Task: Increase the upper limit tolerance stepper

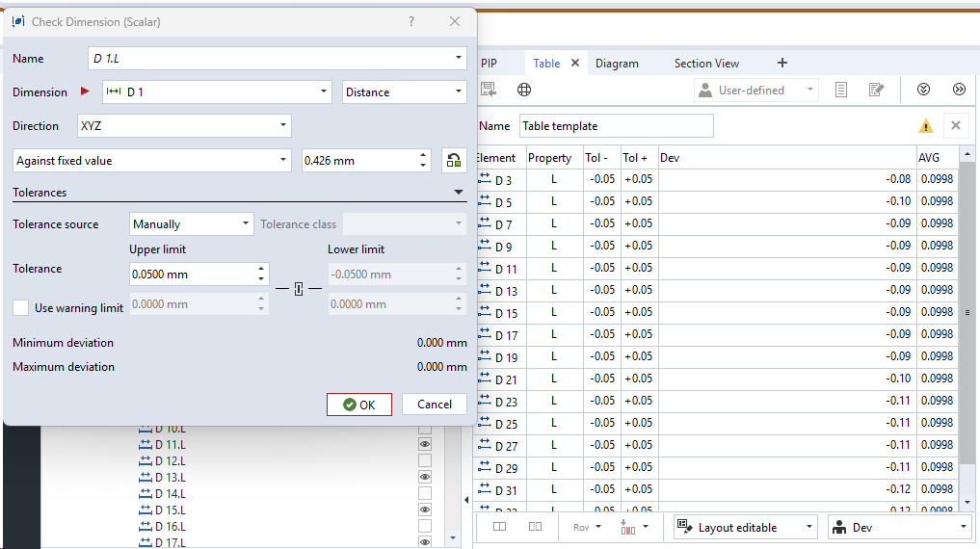Action: [261, 269]
